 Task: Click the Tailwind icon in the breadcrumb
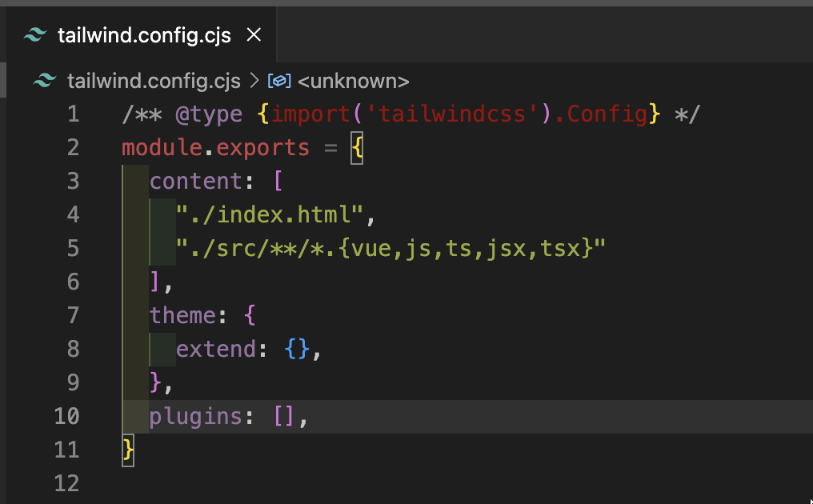(46, 81)
